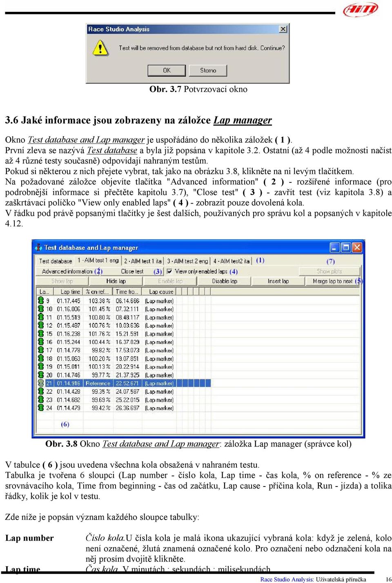Click the lap 9 status icon

click(41, 300)
